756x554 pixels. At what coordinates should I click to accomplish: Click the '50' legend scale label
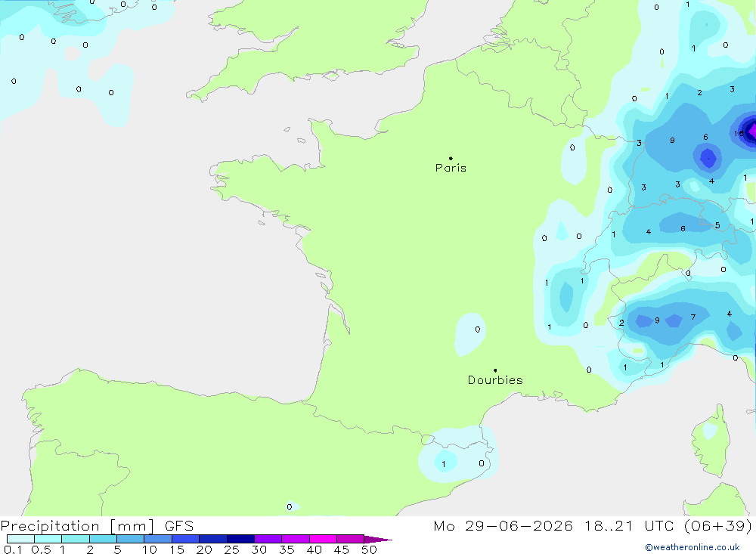369,549
